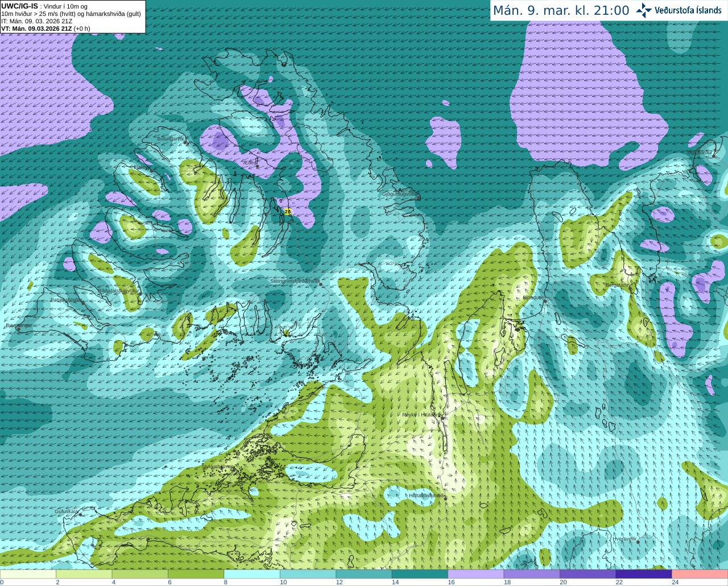Viewport: 728px width, 586px height.
Task: Click the 20–22 m/s legend swatch
Action: click(x=588, y=573)
